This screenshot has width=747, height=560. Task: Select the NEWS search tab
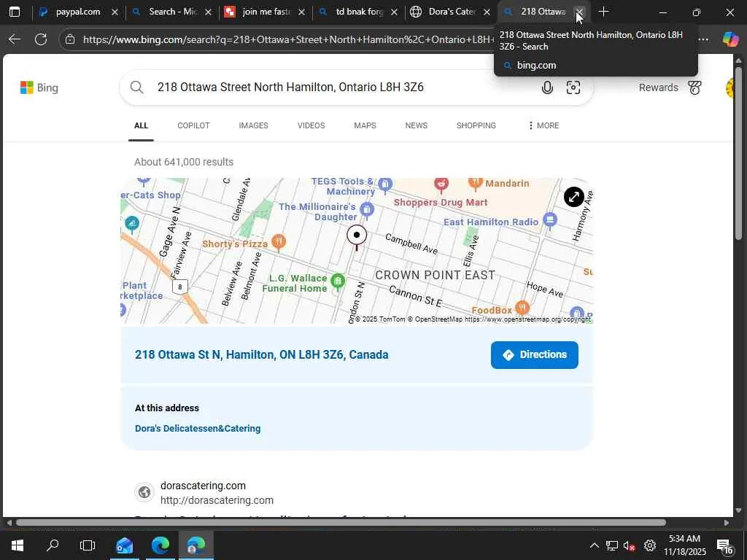pos(417,125)
